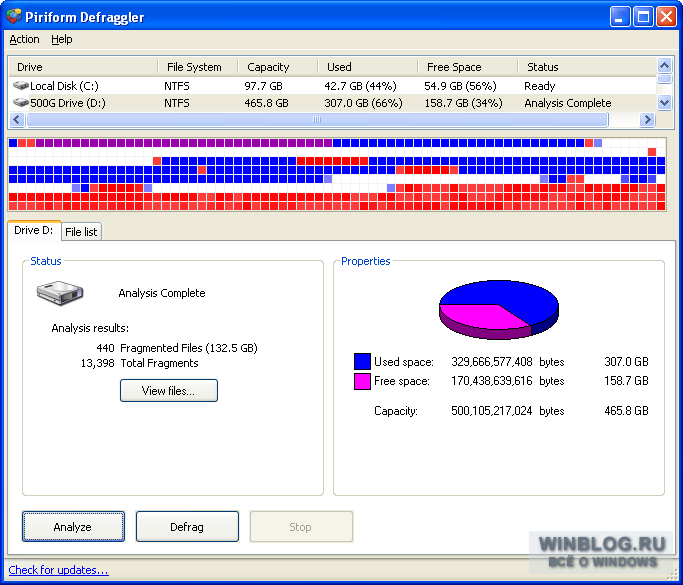Sort by the Used column header

coord(367,67)
